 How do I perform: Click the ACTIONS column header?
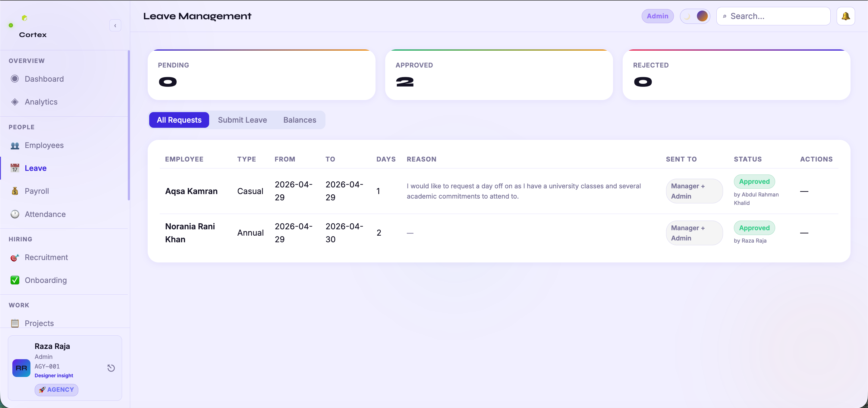pos(816,159)
